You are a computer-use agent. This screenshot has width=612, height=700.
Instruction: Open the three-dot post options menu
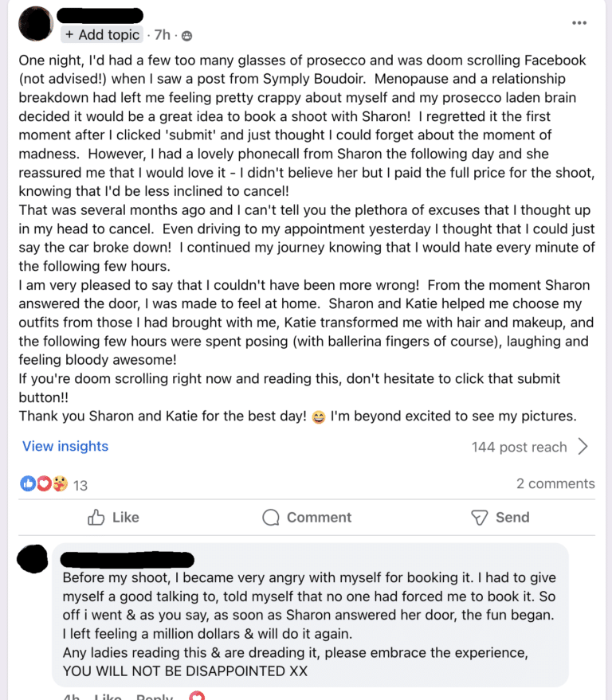click(579, 22)
